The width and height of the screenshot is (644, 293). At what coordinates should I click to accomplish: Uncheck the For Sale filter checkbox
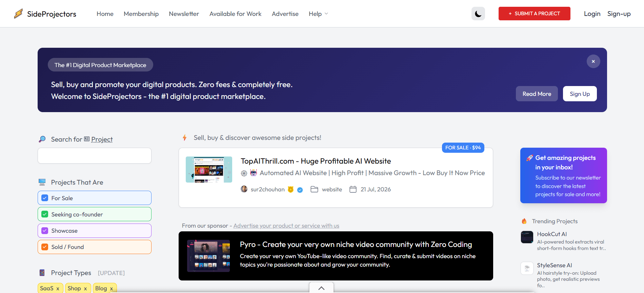45,198
